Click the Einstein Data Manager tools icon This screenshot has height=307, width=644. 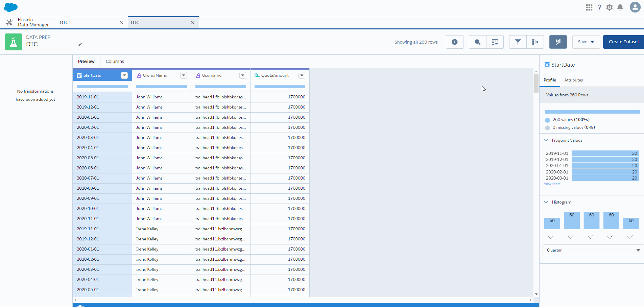(9, 22)
